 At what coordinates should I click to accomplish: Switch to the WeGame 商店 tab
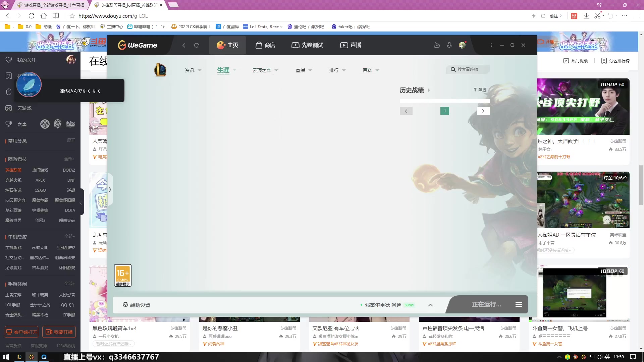click(x=265, y=45)
